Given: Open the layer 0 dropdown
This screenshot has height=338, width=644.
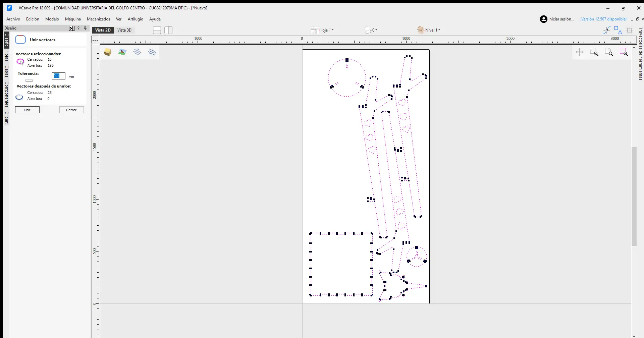Looking at the screenshot, I should point(375,30).
